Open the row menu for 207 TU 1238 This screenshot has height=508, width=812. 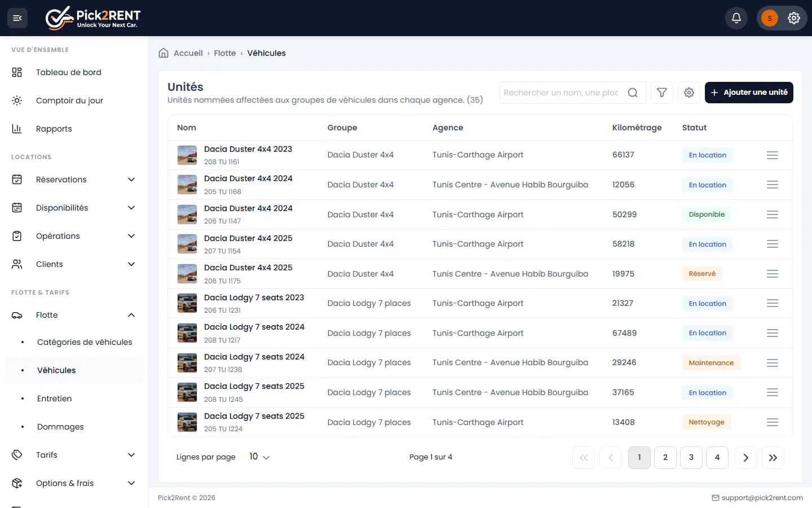point(773,363)
